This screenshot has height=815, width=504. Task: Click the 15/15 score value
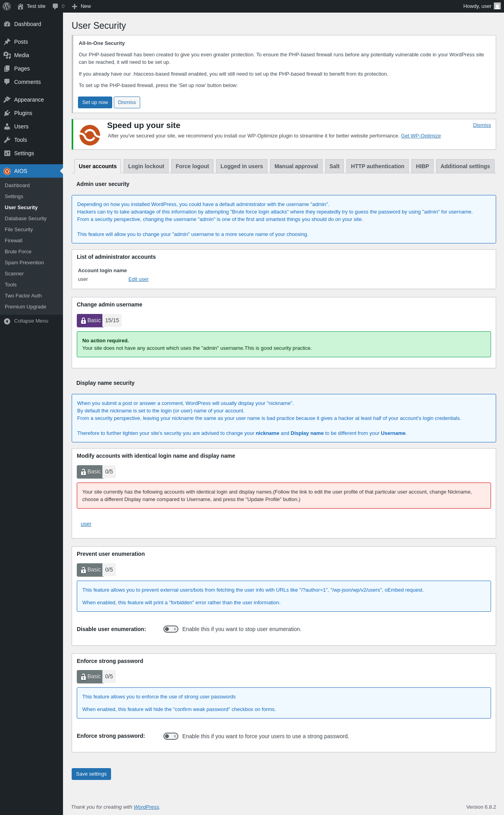point(112,321)
